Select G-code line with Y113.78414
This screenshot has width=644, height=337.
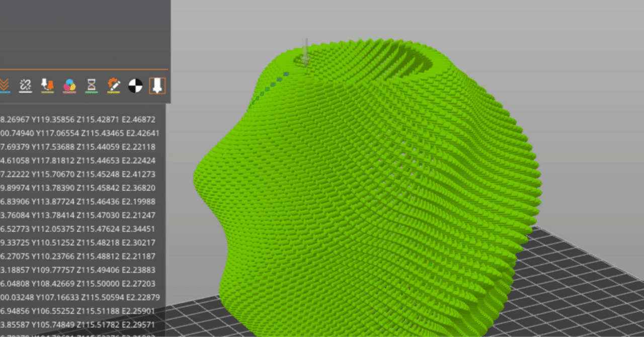[x=78, y=215]
